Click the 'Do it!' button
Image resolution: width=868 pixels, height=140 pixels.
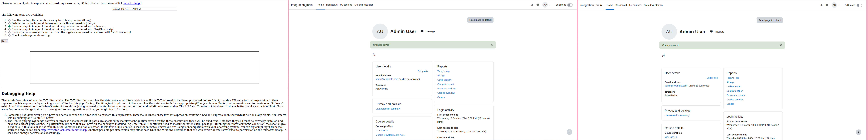tap(5, 41)
